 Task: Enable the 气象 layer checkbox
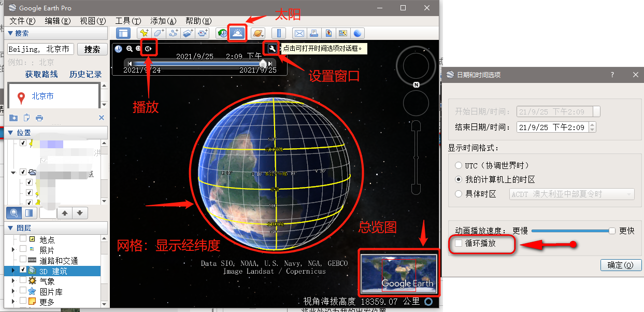[23, 280]
